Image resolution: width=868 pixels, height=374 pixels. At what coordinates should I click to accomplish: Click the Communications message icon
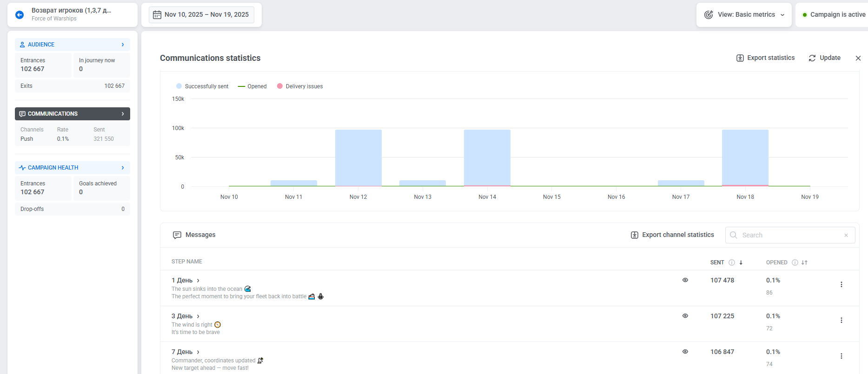(x=22, y=114)
